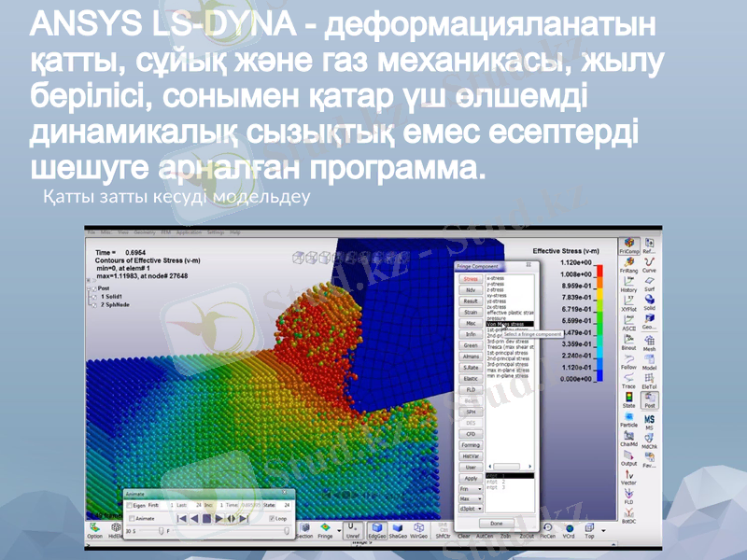Enable the Loop checkbox in Animate dialog

(x=271, y=518)
